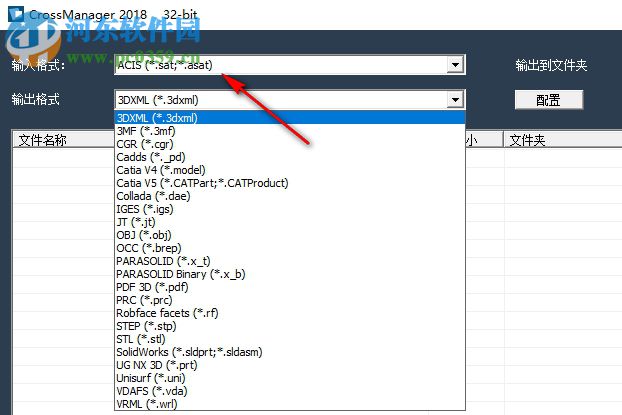Choose PARASOLID Binary (*.x_b) format
The image size is (622, 415).
[290, 274]
